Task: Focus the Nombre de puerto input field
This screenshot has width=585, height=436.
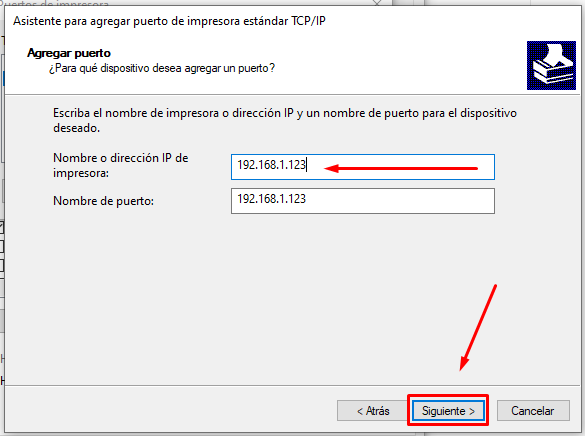Action: tap(363, 201)
